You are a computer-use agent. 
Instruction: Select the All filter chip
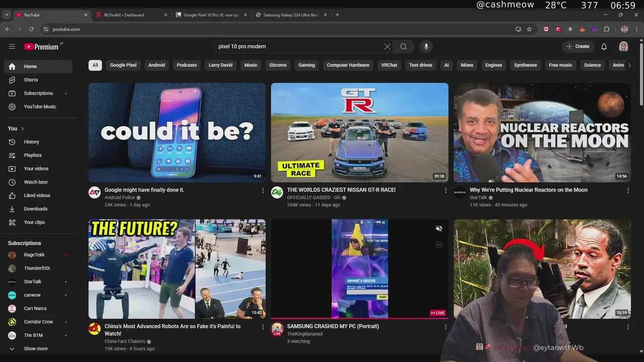pos(95,65)
